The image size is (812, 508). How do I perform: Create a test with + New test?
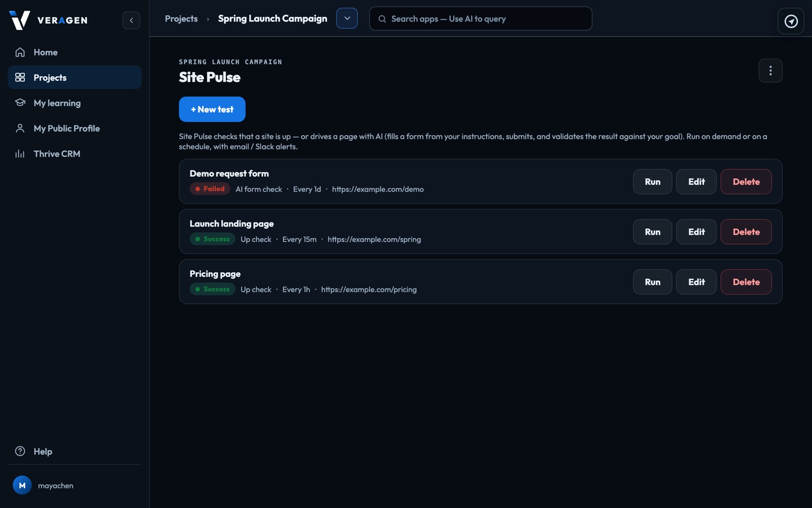coord(212,109)
